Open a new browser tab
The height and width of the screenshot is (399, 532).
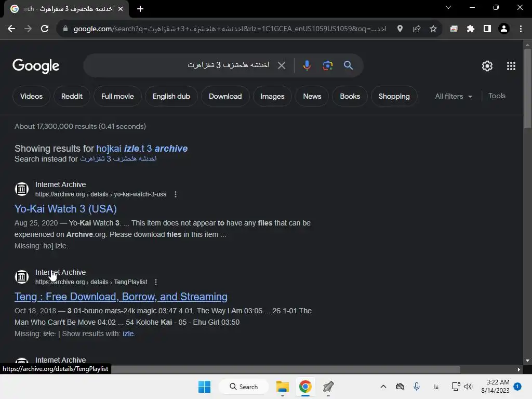coord(140,9)
